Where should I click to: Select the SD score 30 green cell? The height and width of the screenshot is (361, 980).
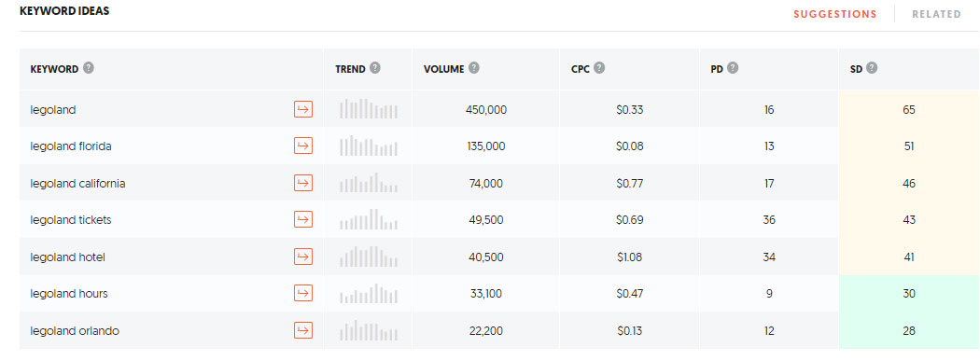click(x=909, y=293)
